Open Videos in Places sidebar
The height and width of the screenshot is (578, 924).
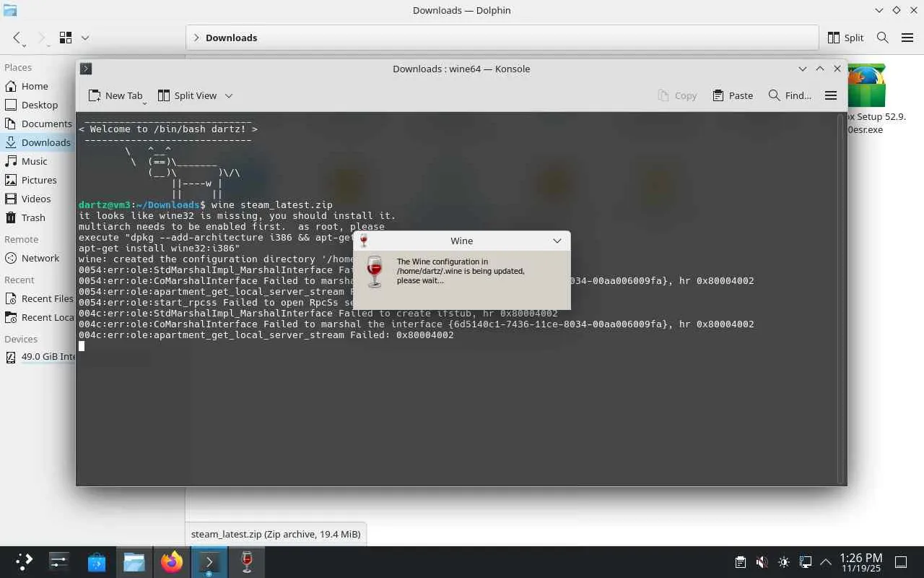[38, 199]
